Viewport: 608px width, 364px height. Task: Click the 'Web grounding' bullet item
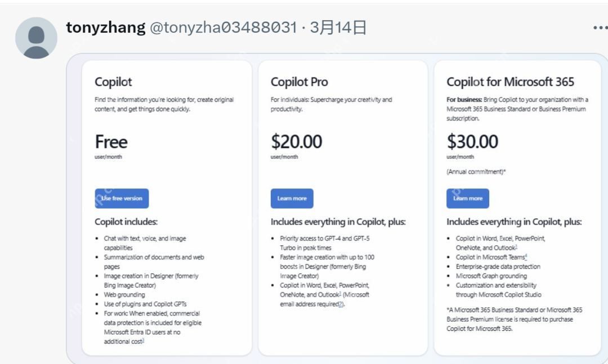pos(124,295)
